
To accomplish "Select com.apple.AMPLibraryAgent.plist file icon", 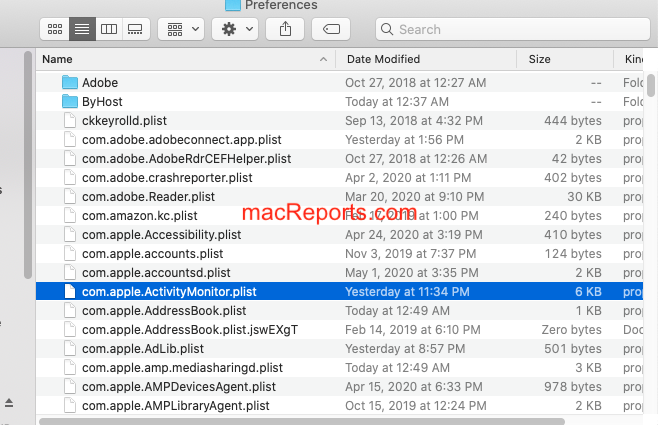I will point(70,406).
